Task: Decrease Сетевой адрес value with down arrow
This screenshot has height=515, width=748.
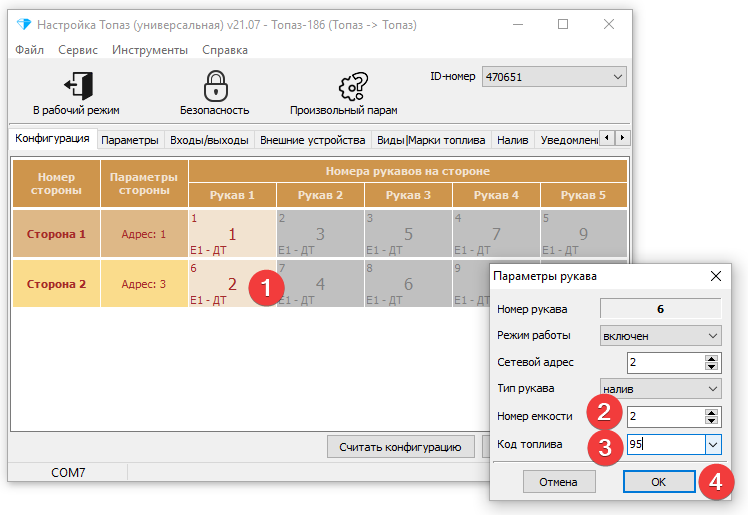Action: pos(711,367)
